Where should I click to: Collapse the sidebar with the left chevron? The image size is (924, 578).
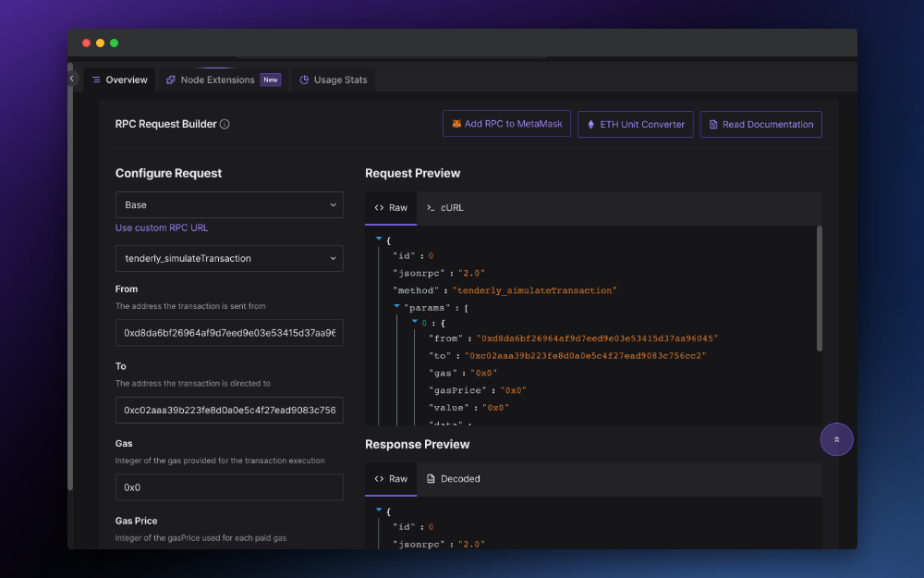click(x=72, y=80)
